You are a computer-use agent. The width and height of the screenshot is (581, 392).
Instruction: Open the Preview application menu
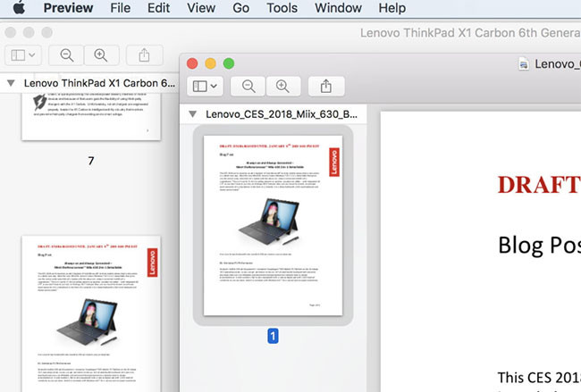[67, 8]
